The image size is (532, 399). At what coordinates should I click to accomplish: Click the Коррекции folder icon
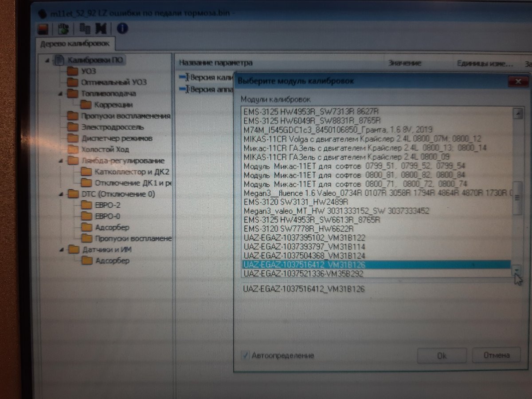[x=86, y=105]
